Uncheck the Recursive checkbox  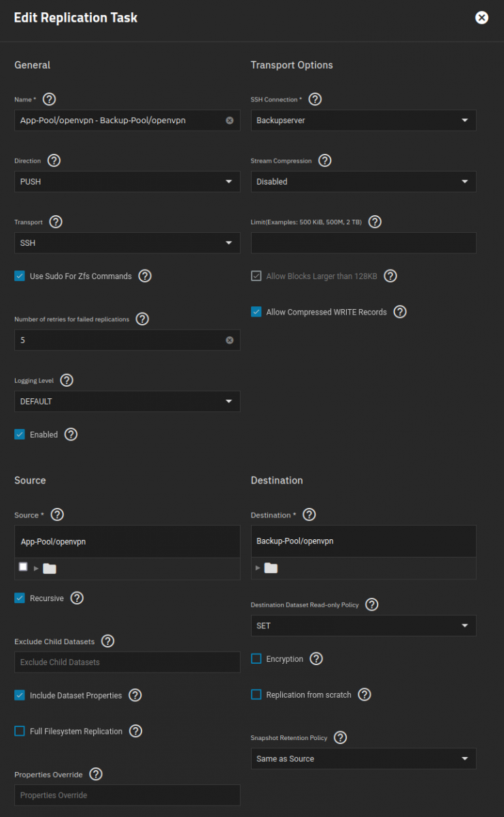(20, 598)
